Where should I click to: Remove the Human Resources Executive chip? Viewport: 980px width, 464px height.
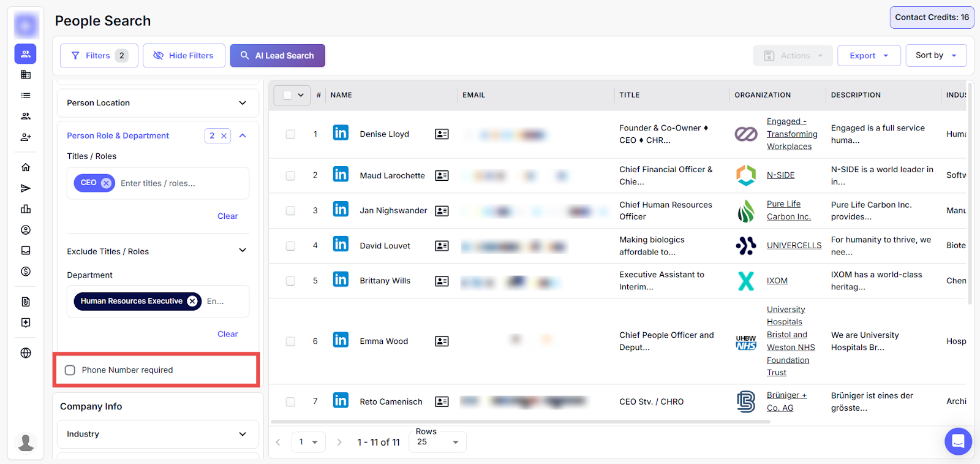click(x=192, y=301)
